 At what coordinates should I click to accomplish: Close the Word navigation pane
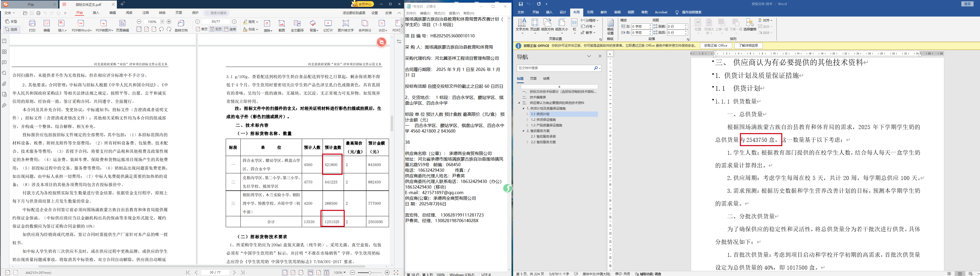click(600, 56)
